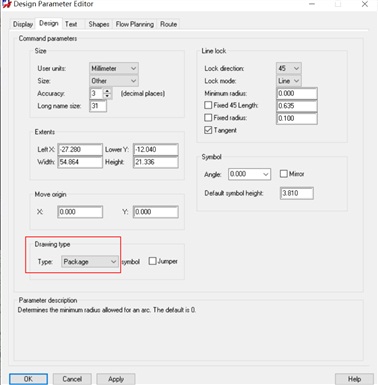378x385 pixels.
Task: Edit the Minimum radius field
Action: coord(297,94)
